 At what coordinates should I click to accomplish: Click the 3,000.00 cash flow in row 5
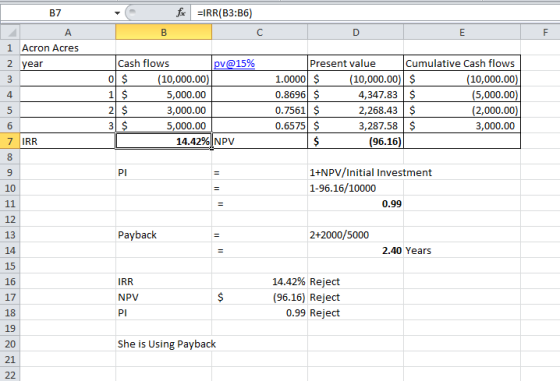pyautogui.click(x=164, y=110)
